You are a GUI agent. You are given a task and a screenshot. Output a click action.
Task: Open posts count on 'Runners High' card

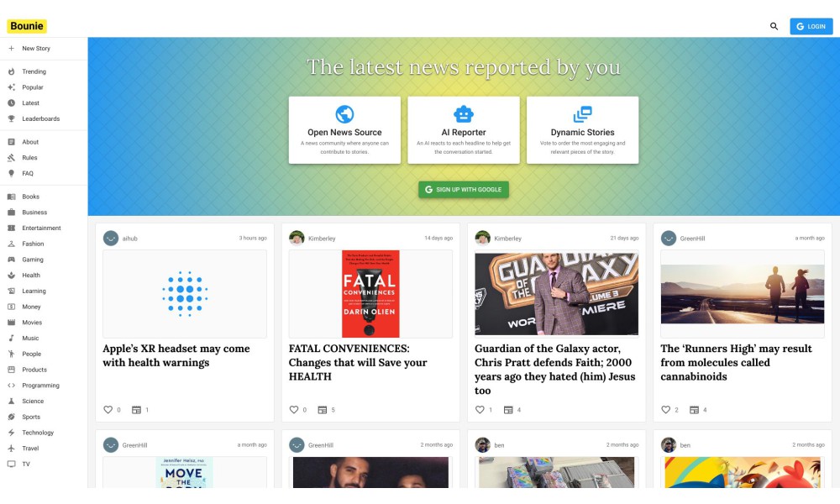pos(698,410)
